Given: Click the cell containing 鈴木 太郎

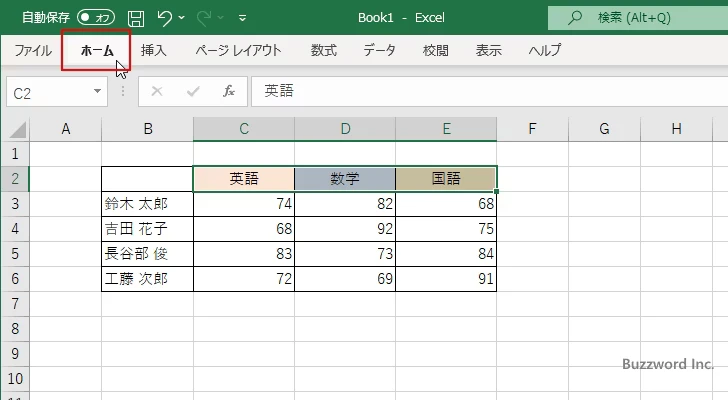Looking at the screenshot, I should pos(148,204).
